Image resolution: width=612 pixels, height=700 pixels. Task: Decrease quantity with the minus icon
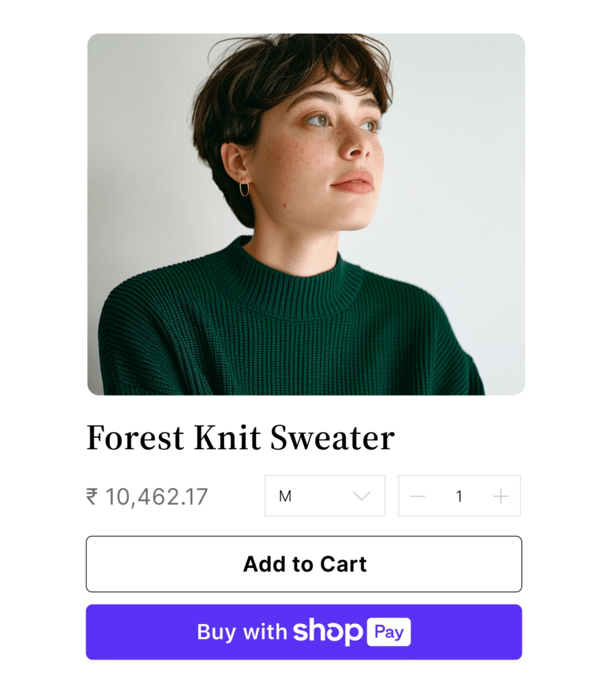click(x=417, y=496)
